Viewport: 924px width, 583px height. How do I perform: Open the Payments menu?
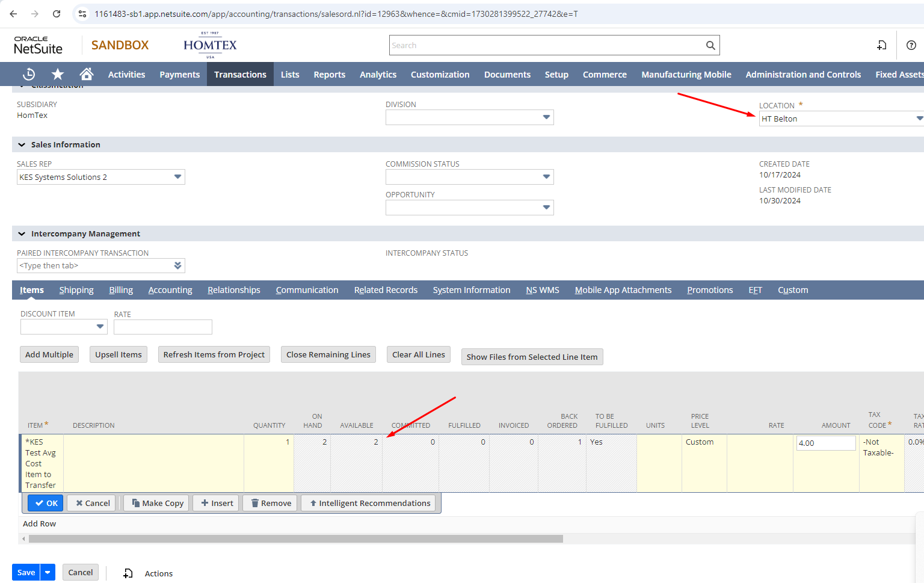click(179, 74)
